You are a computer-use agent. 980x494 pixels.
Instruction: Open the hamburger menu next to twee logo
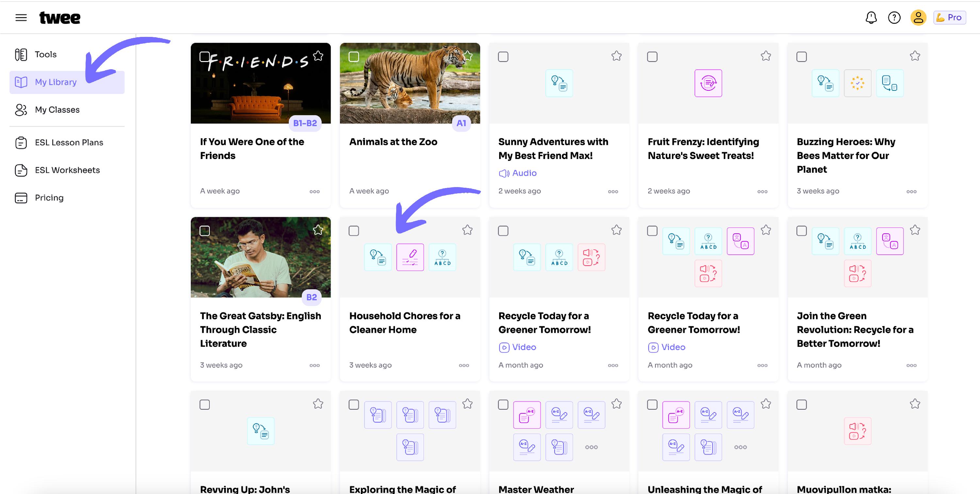(x=21, y=18)
